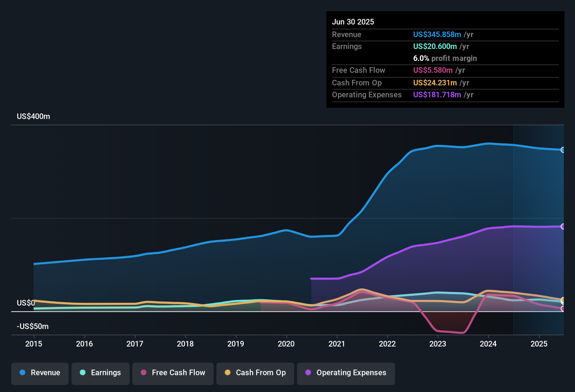Click the Revenue endpoint marker on chart
Image resolution: width=575 pixels, height=392 pixels.
(x=563, y=150)
